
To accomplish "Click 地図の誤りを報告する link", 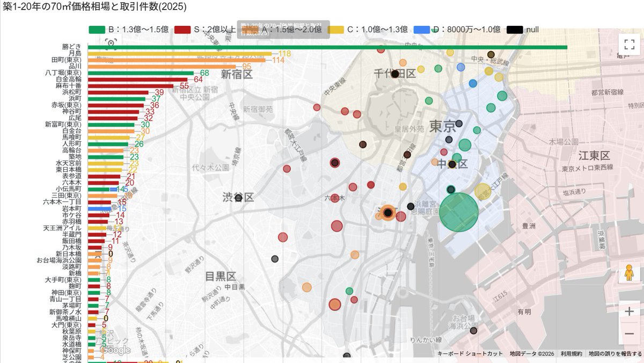I will tap(615, 353).
